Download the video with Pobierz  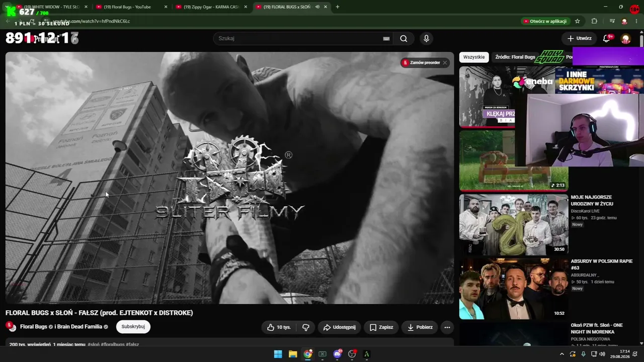point(420,327)
